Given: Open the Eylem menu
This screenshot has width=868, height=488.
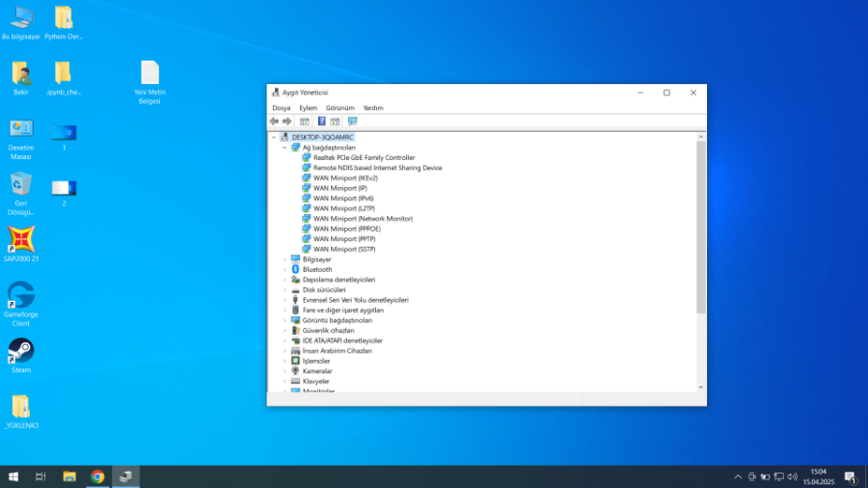Looking at the screenshot, I should [x=308, y=108].
